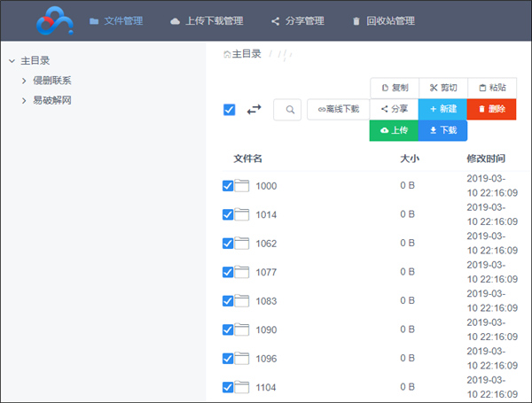Click the home icon in breadcrumb
532x403 pixels.
[x=227, y=54]
